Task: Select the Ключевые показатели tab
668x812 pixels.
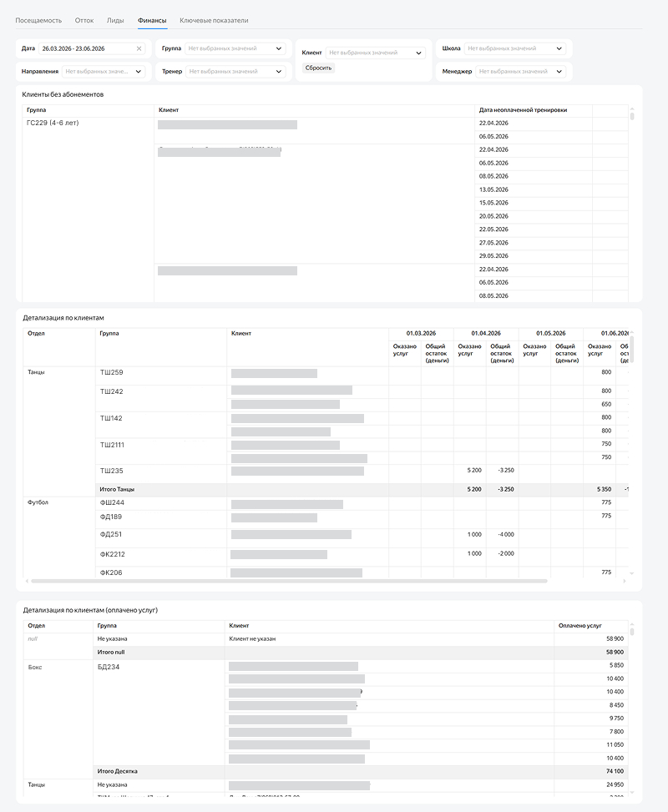Action: click(x=214, y=21)
